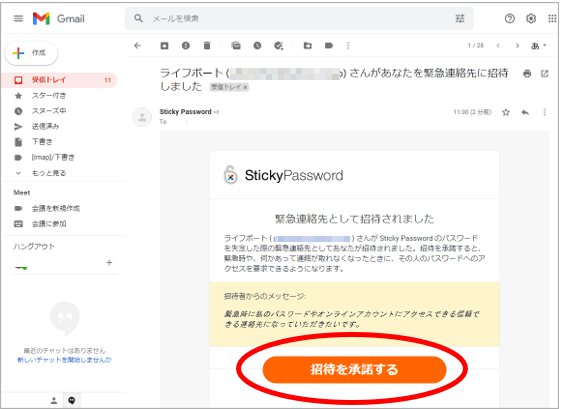Go to newer message arrow

(498, 45)
